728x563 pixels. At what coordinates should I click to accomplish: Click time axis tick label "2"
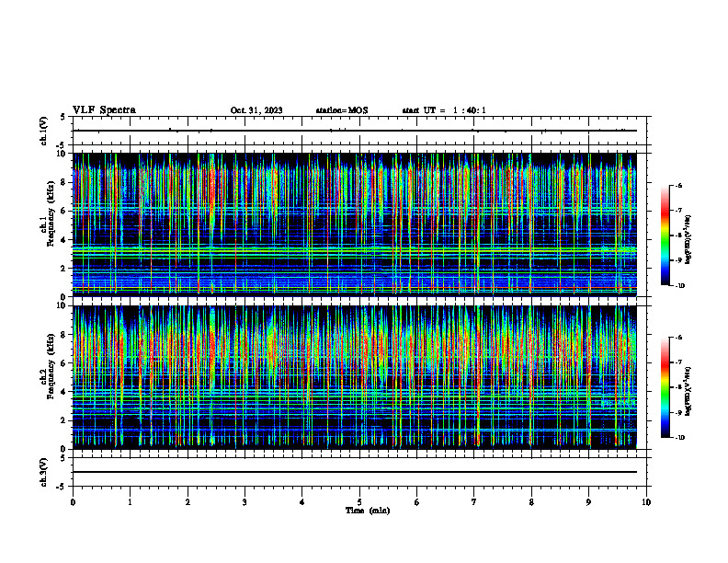click(x=188, y=502)
